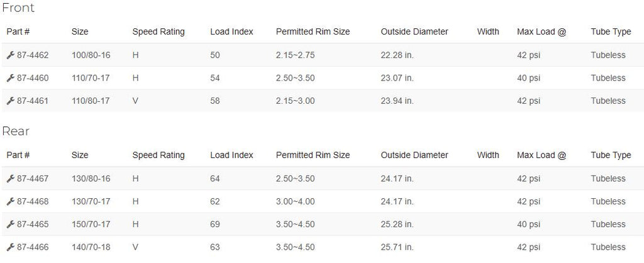
Task: Open part number 87-4461 link
Action: click(33, 101)
